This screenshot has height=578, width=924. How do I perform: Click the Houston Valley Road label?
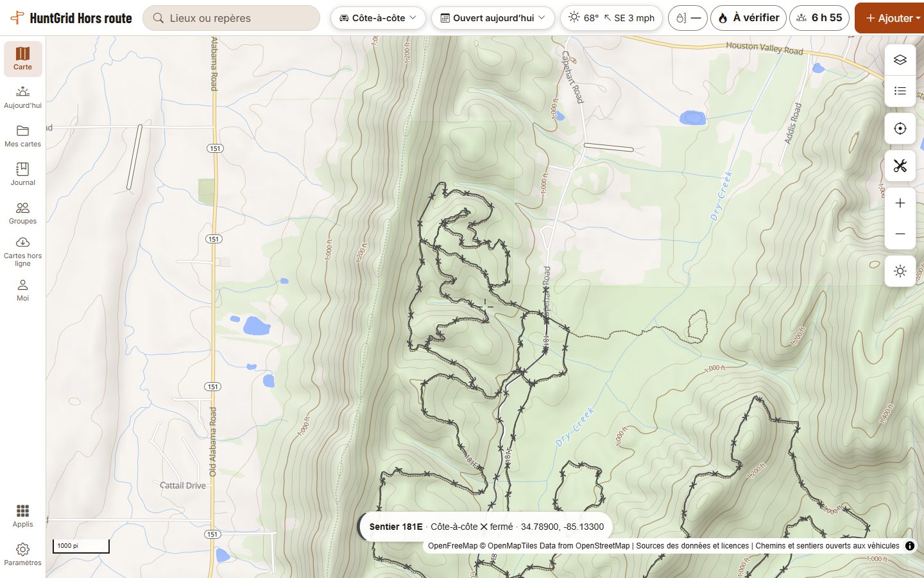click(x=764, y=48)
